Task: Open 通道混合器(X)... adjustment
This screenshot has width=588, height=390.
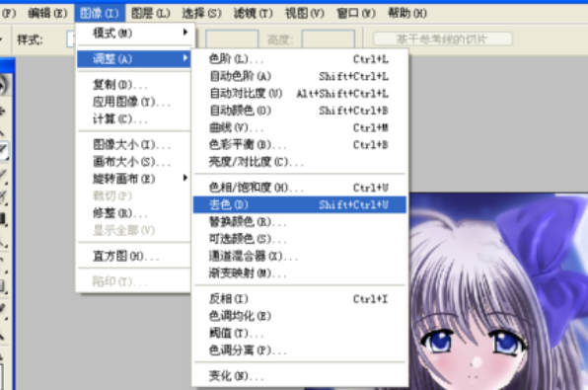Action: click(x=299, y=256)
